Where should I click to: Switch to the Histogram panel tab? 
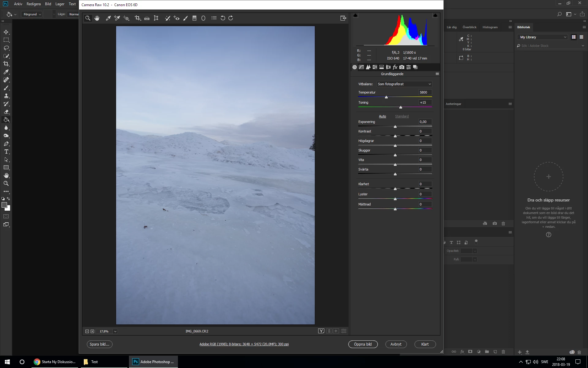pos(490,27)
